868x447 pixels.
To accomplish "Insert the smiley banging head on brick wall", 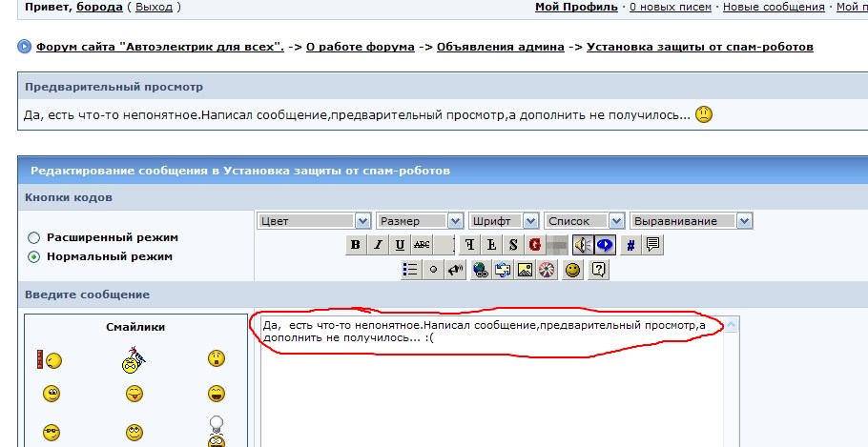I will point(50,360).
